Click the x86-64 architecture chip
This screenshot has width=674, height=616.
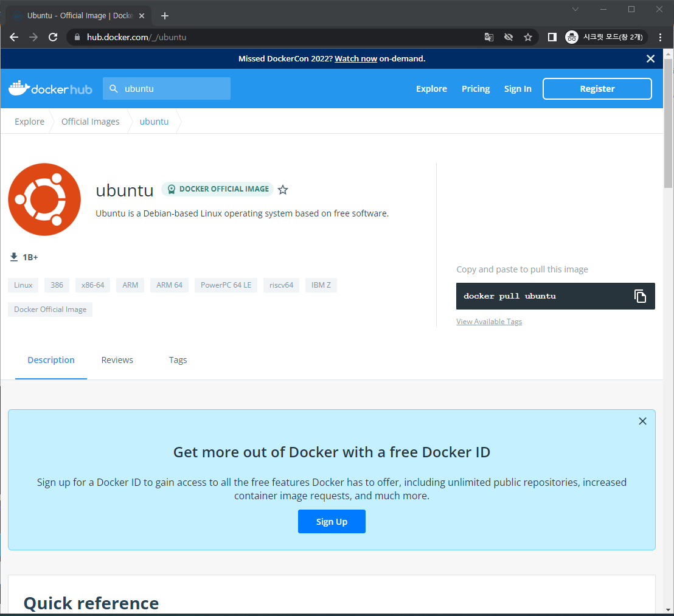93,285
